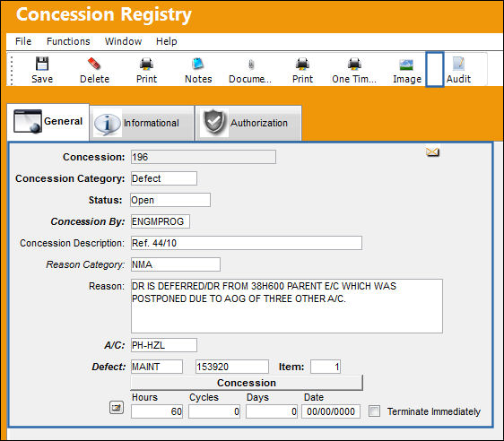
Task: Click the Reason Category label
Action: pos(85,264)
